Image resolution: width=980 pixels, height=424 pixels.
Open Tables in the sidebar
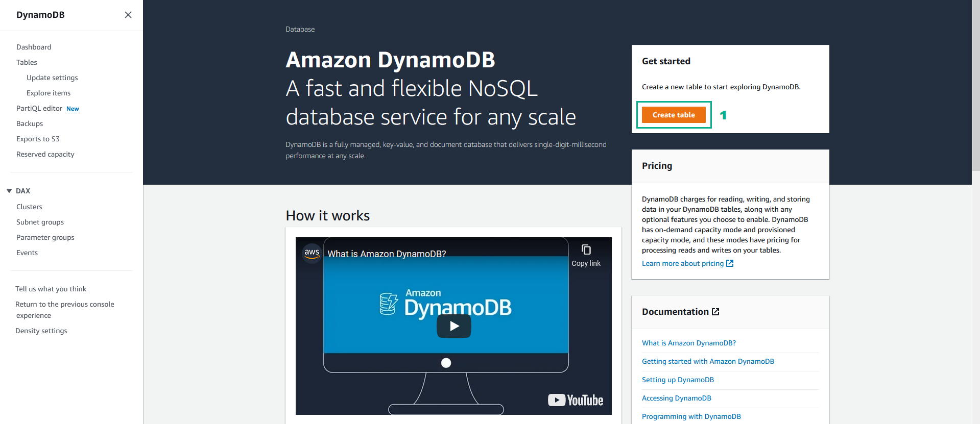tap(27, 62)
